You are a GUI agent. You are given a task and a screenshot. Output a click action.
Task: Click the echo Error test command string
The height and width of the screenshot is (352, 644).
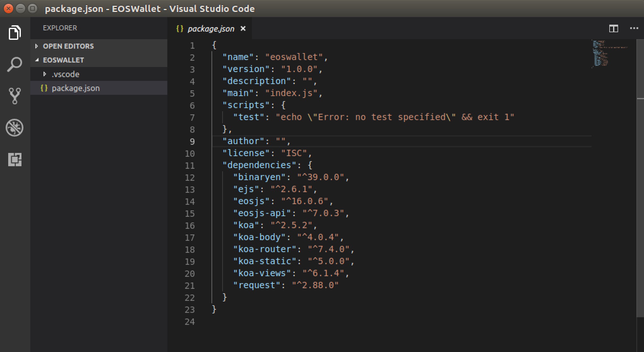click(x=395, y=117)
